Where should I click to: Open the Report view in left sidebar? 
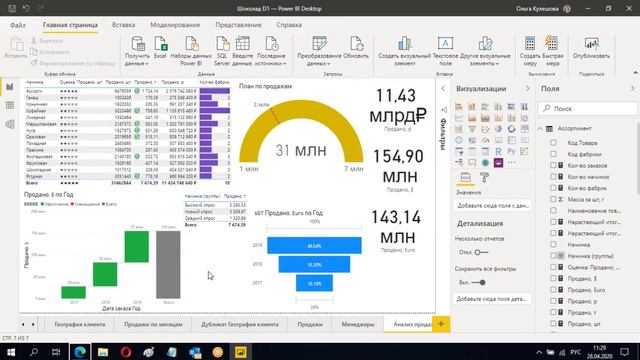click(10, 87)
